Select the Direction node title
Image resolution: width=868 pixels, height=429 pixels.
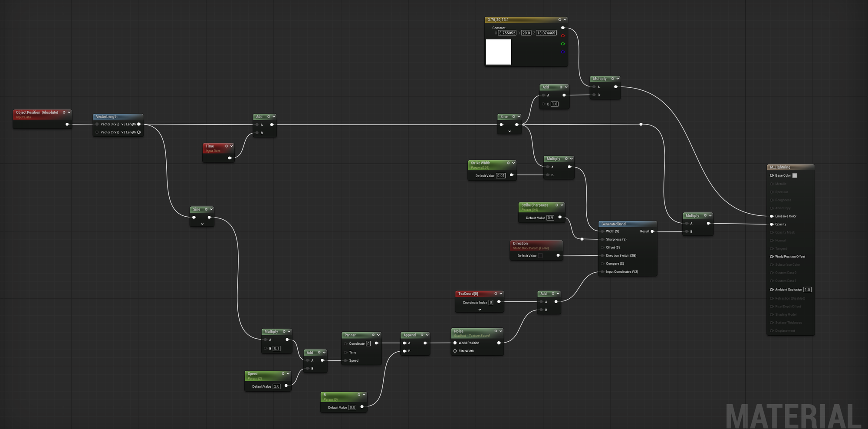point(520,244)
